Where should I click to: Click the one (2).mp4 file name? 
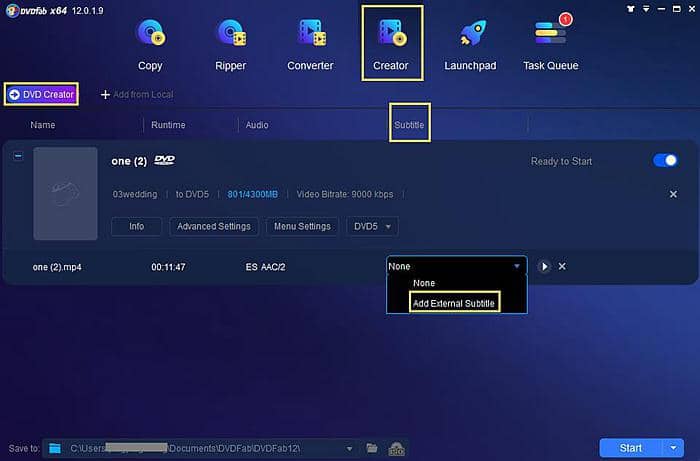point(57,267)
